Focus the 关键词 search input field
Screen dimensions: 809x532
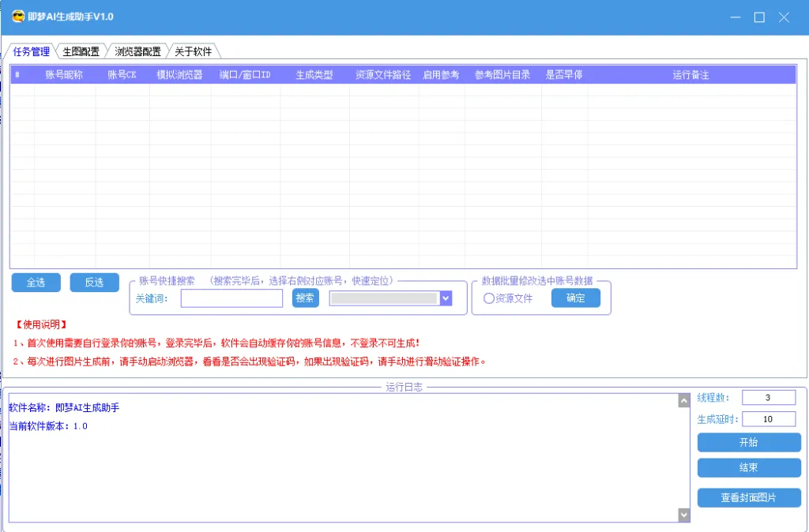[231, 298]
